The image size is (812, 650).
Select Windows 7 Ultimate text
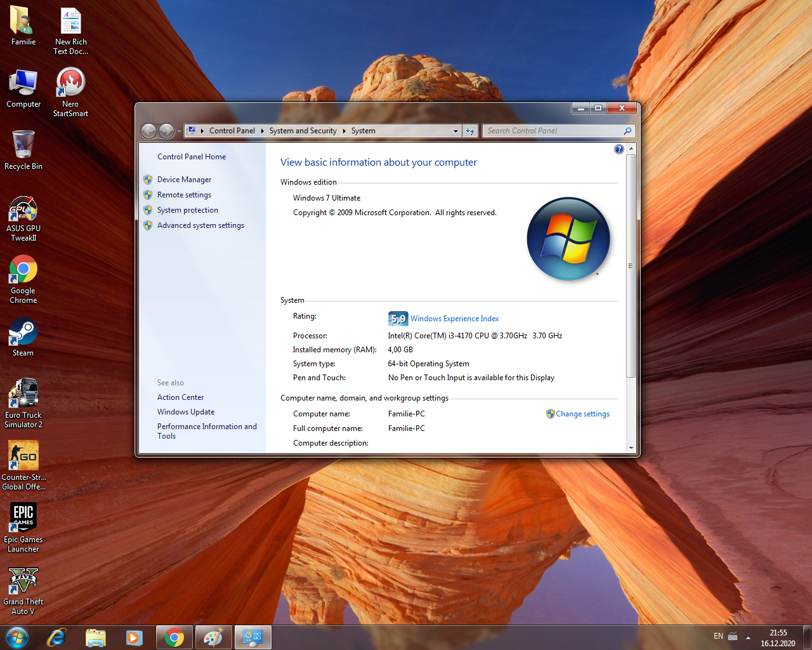[327, 198]
